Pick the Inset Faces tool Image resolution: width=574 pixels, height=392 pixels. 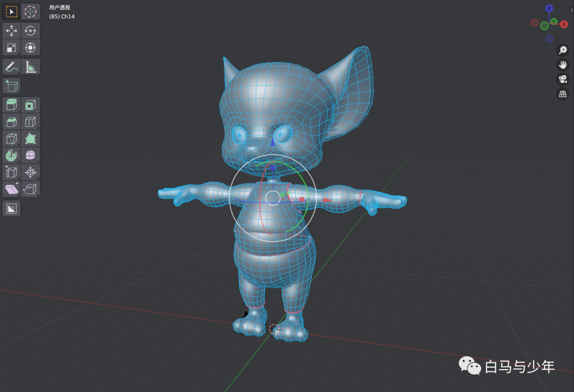[x=30, y=105]
